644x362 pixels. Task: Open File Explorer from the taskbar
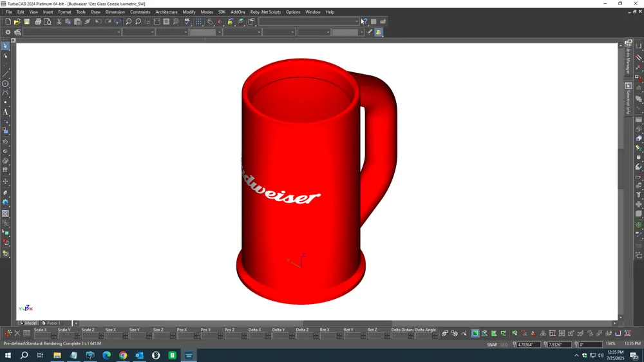57,355
